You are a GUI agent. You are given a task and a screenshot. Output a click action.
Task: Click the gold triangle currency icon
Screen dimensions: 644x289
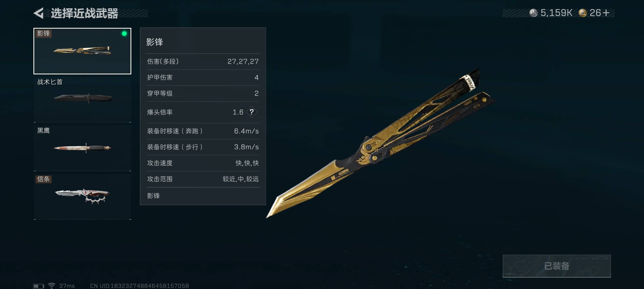coord(582,13)
